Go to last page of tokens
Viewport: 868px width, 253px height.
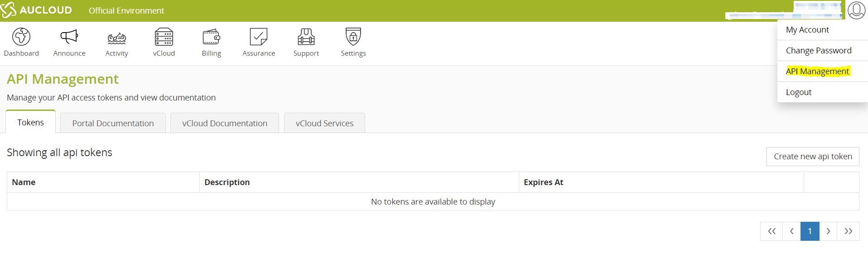point(848,231)
